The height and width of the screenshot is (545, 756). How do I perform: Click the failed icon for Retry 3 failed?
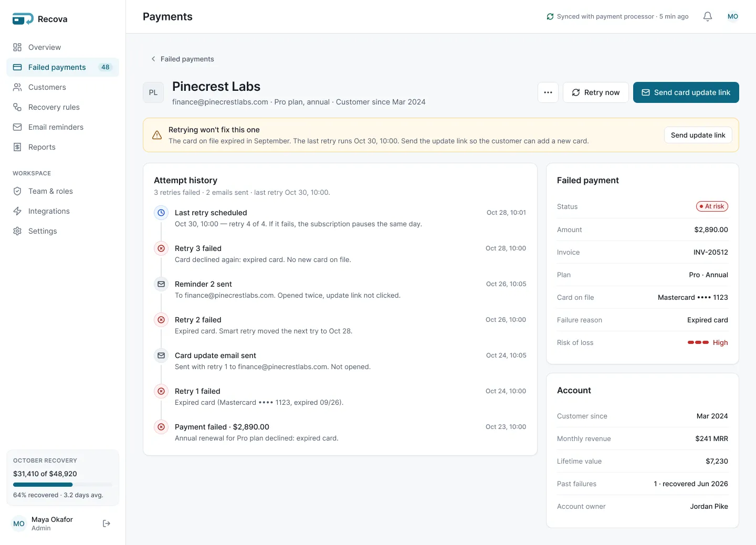click(161, 248)
